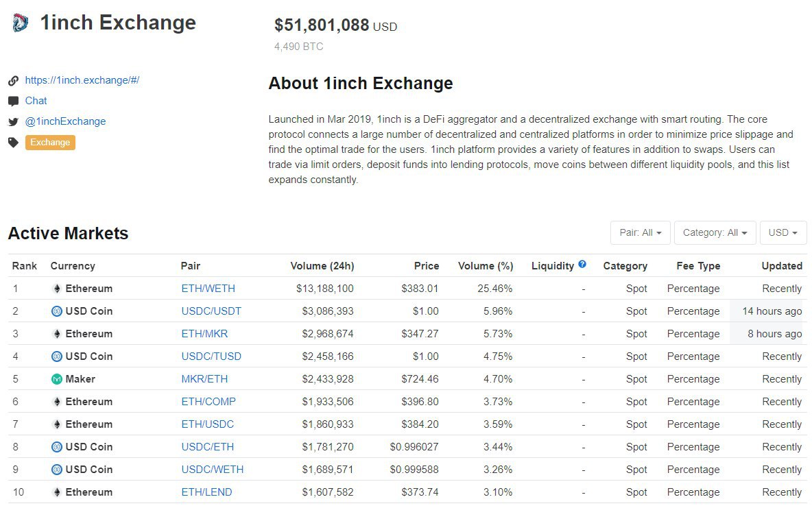The image size is (812, 508).
Task: Click the 25.46% volume share cell
Action: 495,289
